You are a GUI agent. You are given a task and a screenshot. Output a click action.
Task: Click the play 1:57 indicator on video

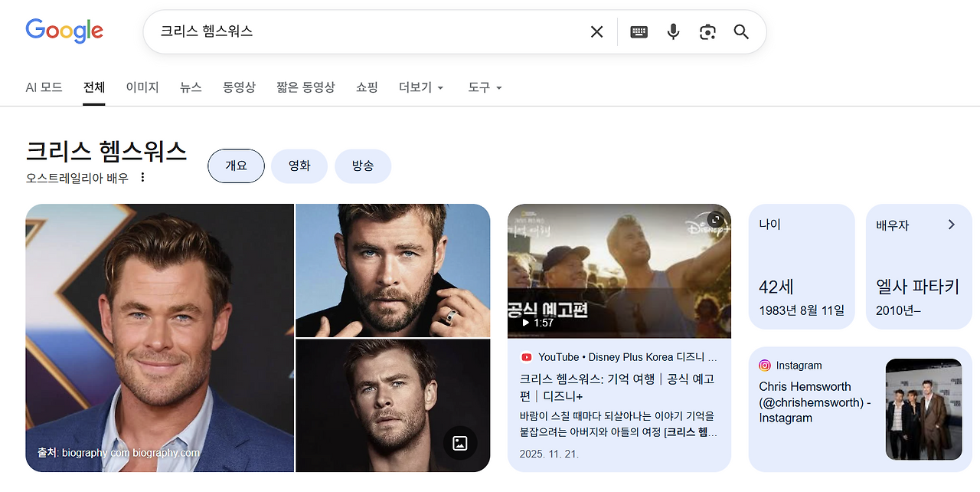[538, 323]
